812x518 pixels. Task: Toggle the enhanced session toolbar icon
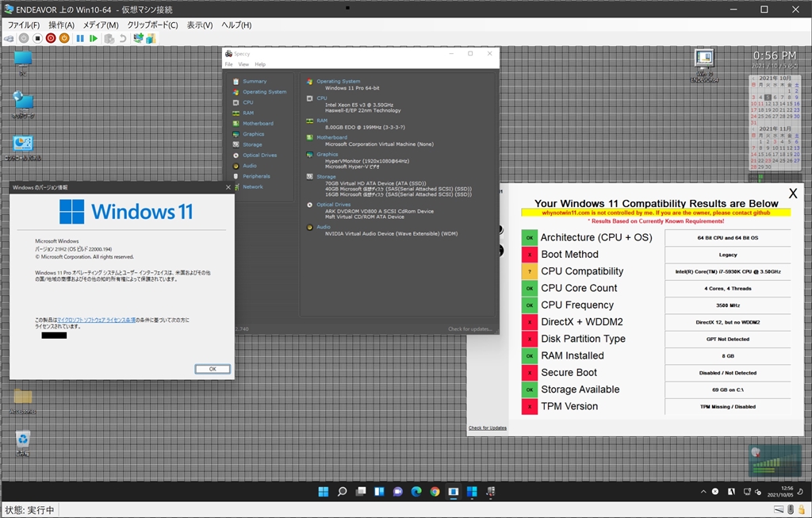click(x=138, y=38)
